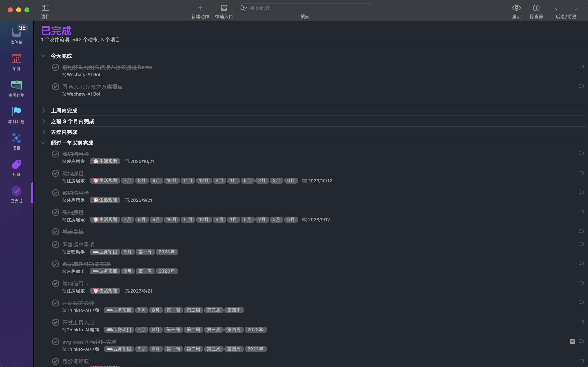
Task: Click the due date 2023/8/21
Action: (139, 291)
